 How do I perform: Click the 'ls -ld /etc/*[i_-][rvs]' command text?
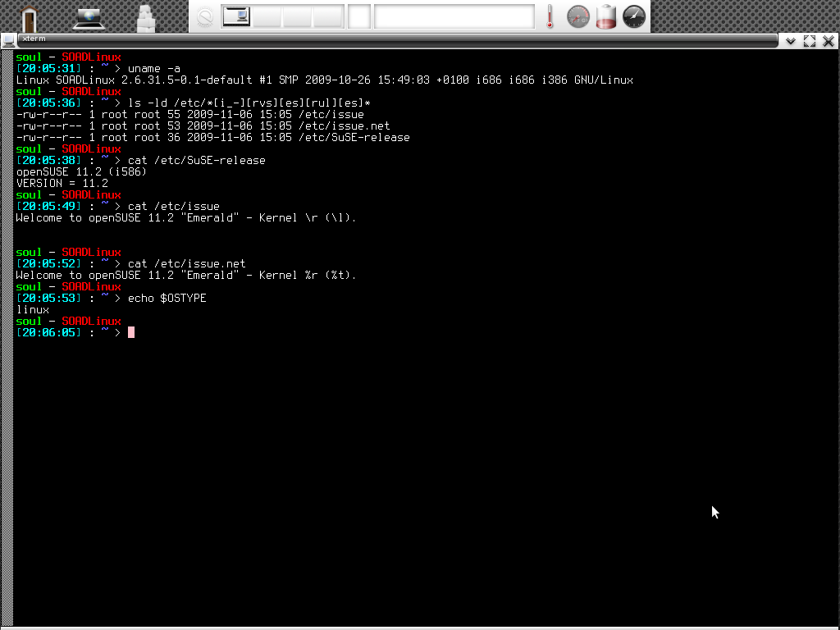(249, 103)
